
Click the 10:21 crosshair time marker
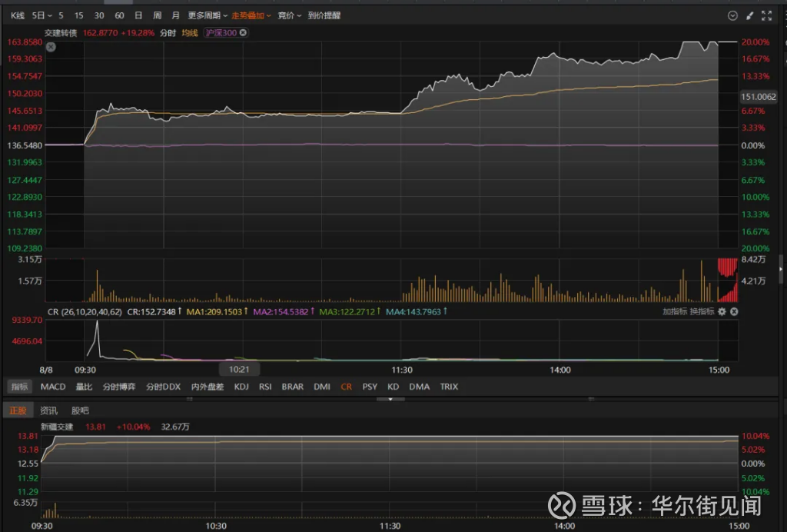(x=239, y=369)
